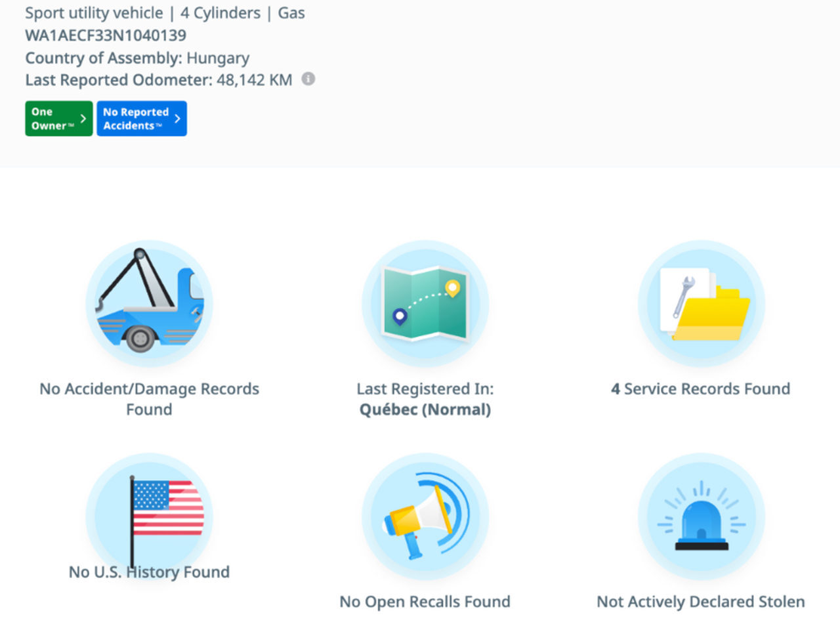Click the VIN WA1AECF33N1040139 text
This screenshot has width=840, height=630.
click(x=106, y=35)
